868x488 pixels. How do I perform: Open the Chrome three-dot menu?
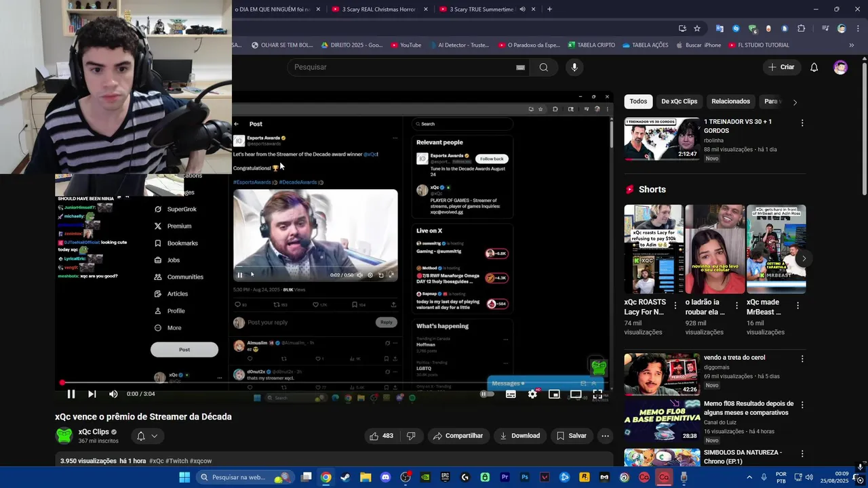857,28
